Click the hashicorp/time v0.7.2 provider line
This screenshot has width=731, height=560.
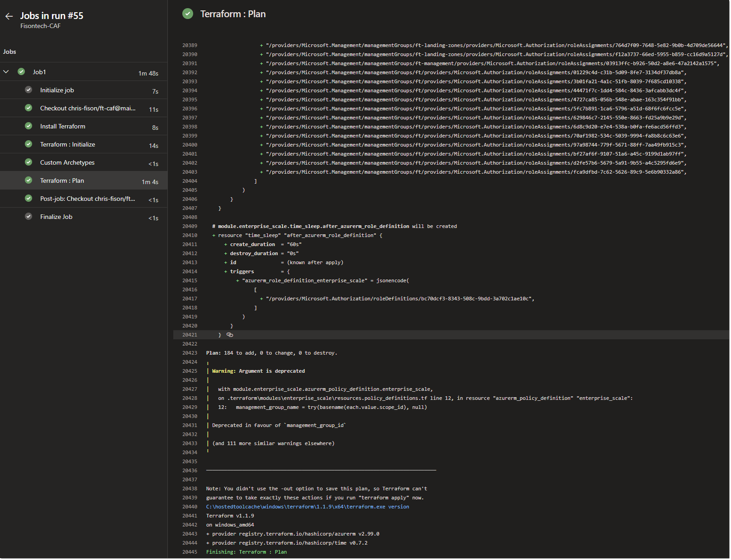tap(287, 543)
